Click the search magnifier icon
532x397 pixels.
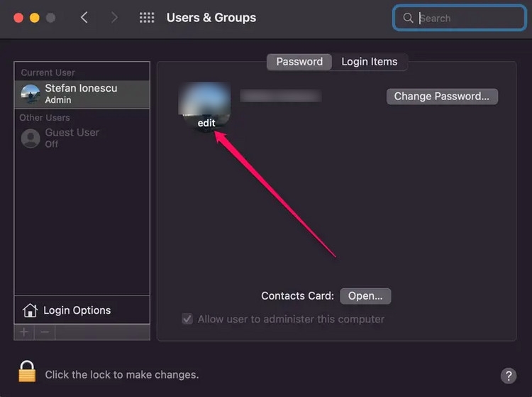coord(408,18)
